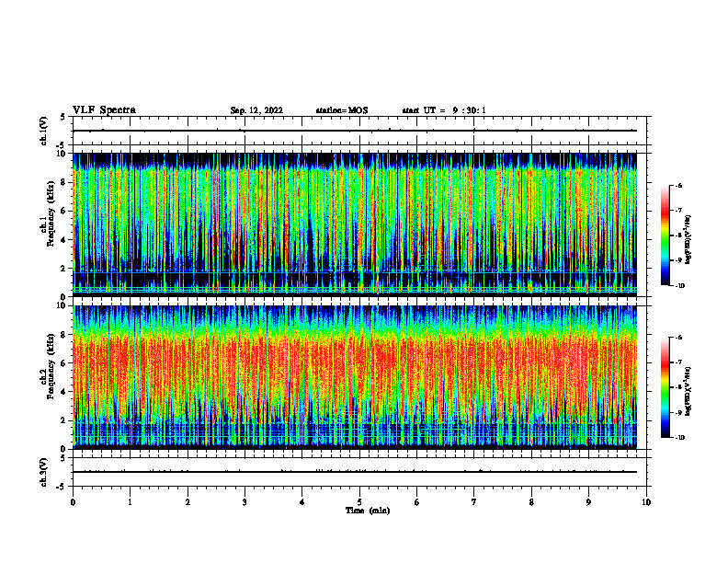The width and height of the screenshot is (728, 563).
Task: Click the VLF Spectra plot title
Action: [x=104, y=110]
